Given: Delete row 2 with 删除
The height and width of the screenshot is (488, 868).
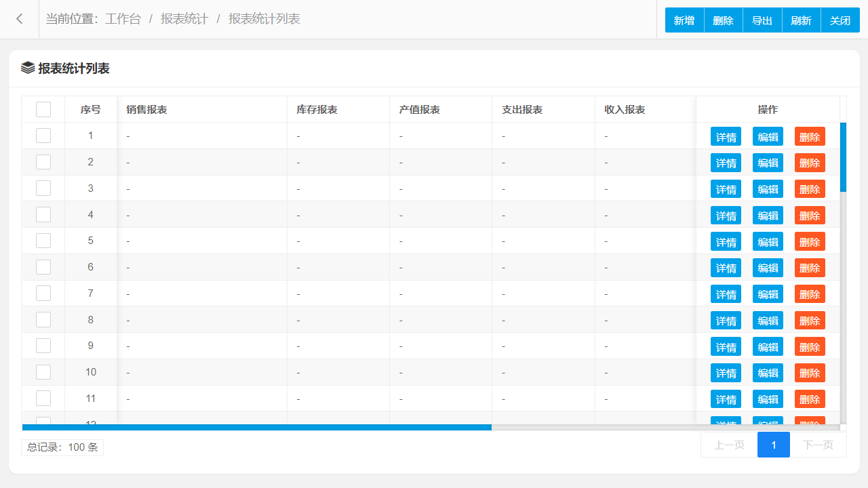Looking at the screenshot, I should 810,163.
